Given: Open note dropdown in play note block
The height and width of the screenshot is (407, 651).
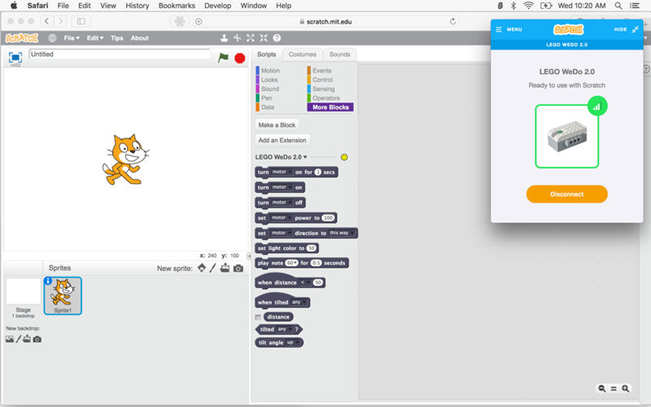Looking at the screenshot, I should (292, 263).
